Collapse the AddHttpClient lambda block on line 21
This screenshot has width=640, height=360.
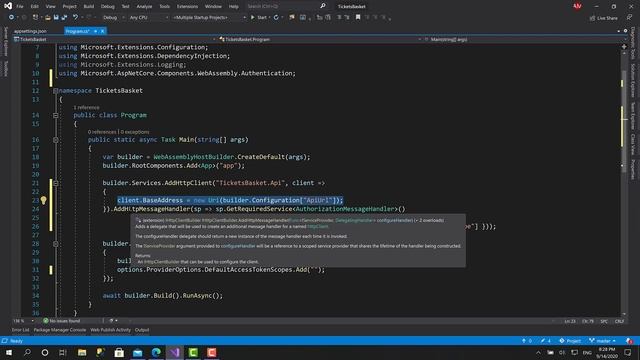56,183
